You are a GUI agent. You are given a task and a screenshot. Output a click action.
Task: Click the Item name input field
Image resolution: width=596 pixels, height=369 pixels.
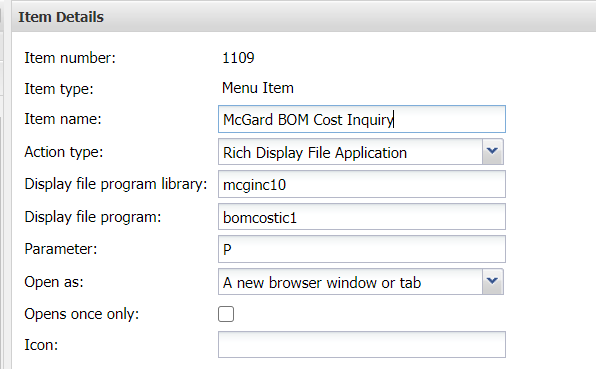[x=361, y=119]
